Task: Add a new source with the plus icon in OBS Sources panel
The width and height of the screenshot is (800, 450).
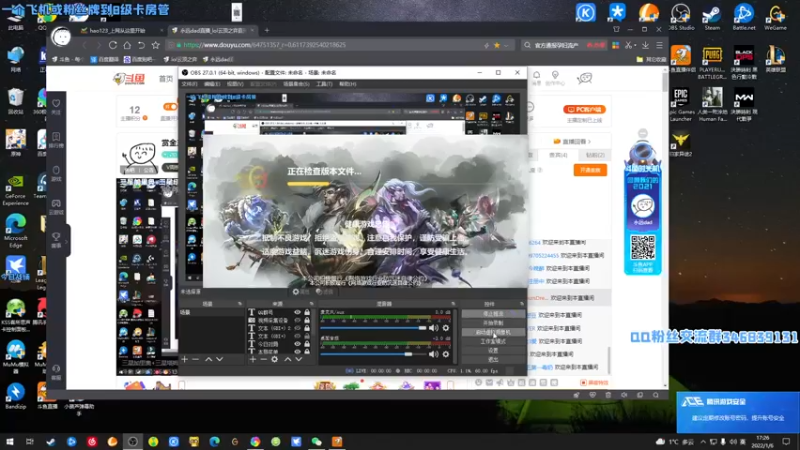Action: click(253, 359)
